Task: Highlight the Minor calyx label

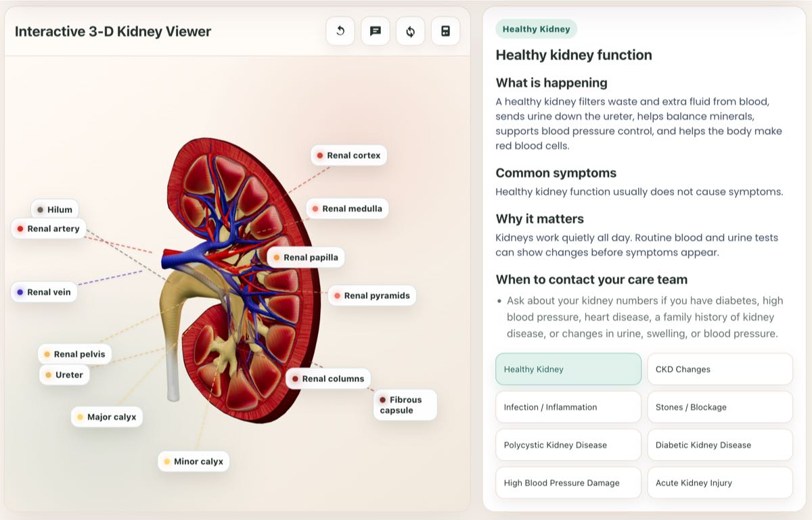Action: tap(194, 462)
